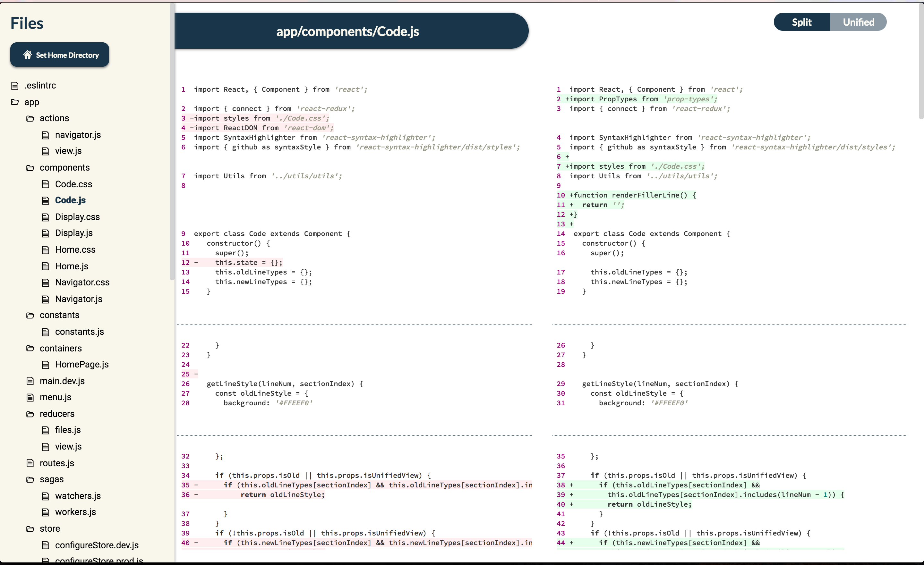Select the selected Code.js file entry
Image resolution: width=924 pixels, height=565 pixels.
pos(70,200)
